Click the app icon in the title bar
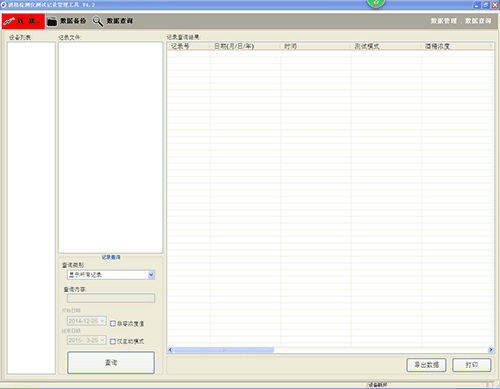The width and height of the screenshot is (500, 389). coord(4,5)
